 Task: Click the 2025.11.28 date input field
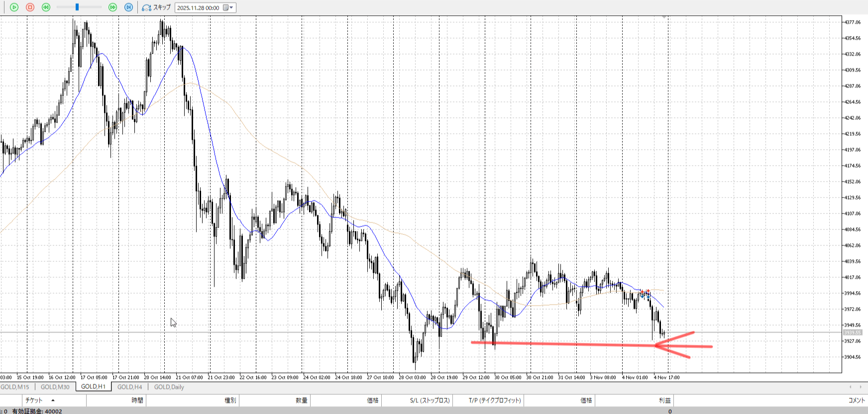(199, 8)
